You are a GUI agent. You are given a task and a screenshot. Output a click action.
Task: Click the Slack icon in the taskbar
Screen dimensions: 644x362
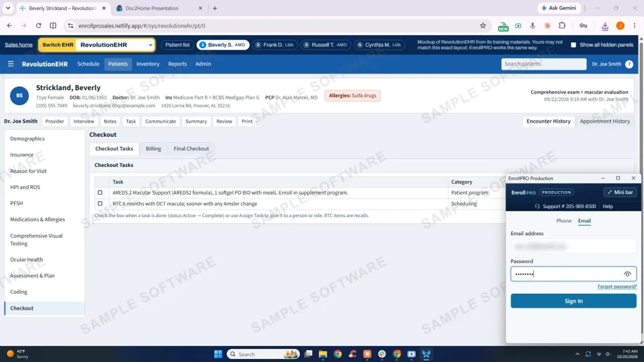point(382,354)
